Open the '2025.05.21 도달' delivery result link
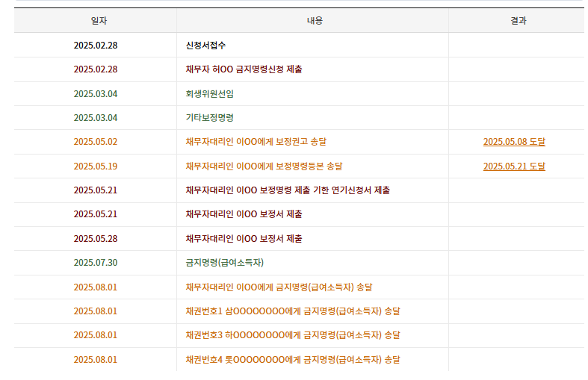588x380 pixels. (514, 166)
